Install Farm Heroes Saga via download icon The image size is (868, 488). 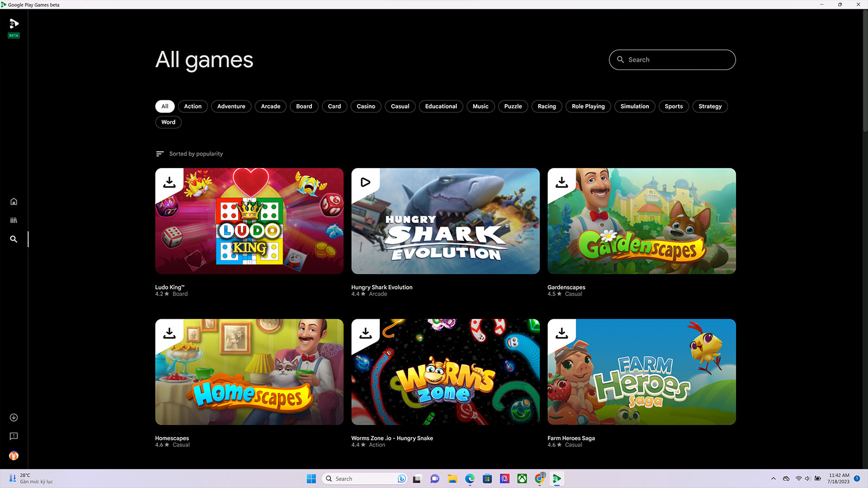pyautogui.click(x=561, y=333)
